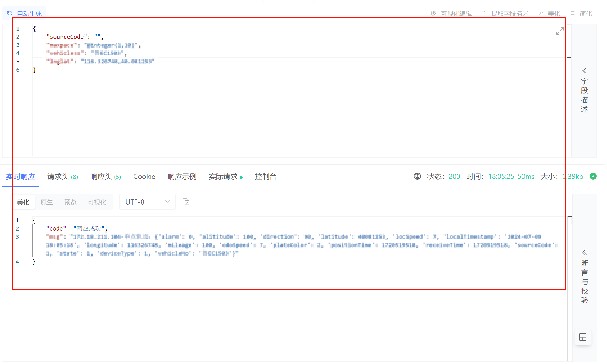Open the Cookie tab
The width and height of the screenshot is (607, 364).
tap(144, 177)
